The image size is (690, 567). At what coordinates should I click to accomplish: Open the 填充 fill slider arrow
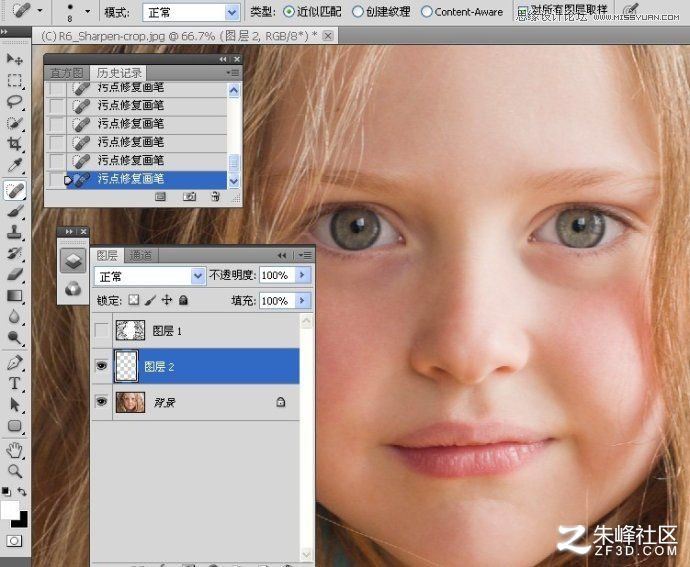[302, 301]
